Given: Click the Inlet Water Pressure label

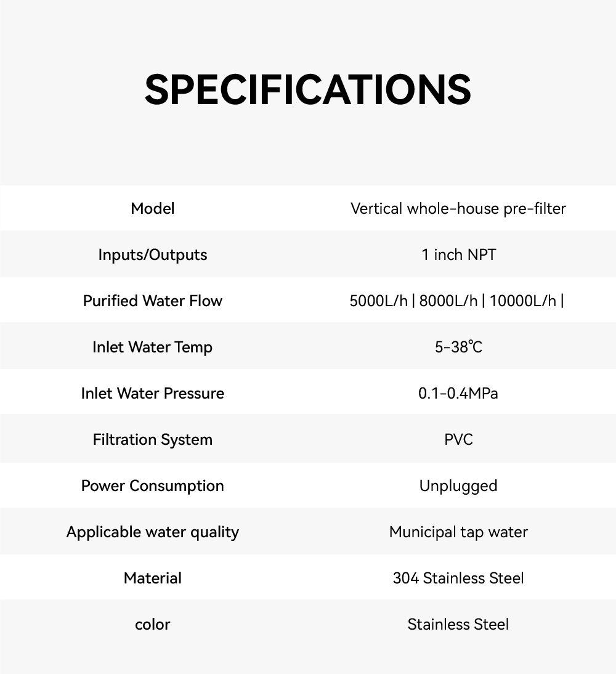Looking at the screenshot, I should point(153,393).
